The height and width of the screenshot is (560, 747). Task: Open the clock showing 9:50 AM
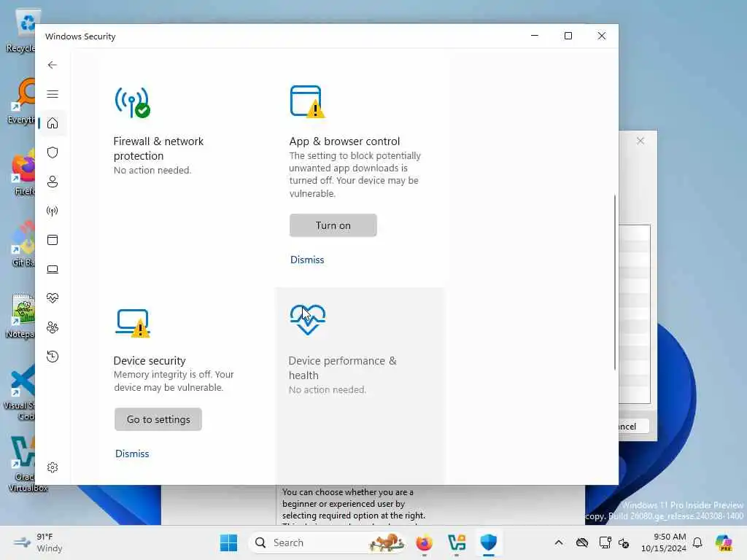(664, 542)
